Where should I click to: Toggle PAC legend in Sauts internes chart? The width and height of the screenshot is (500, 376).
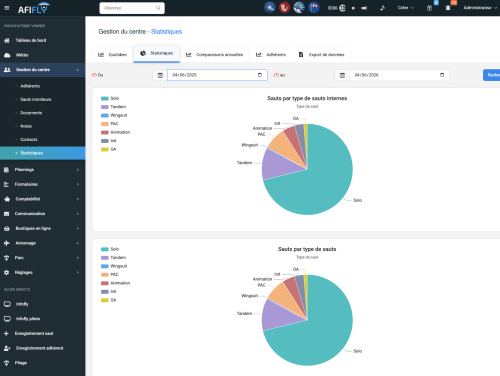pyautogui.click(x=110, y=124)
